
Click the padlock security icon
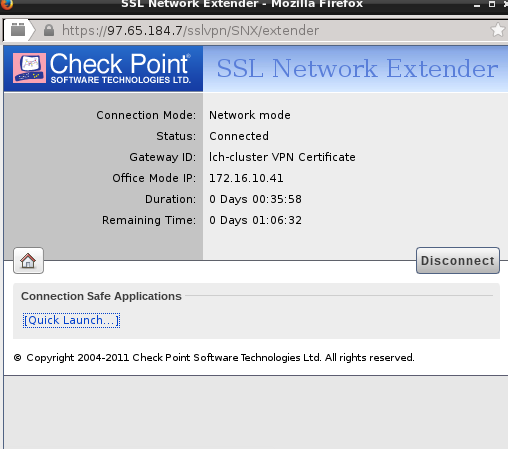point(49,30)
